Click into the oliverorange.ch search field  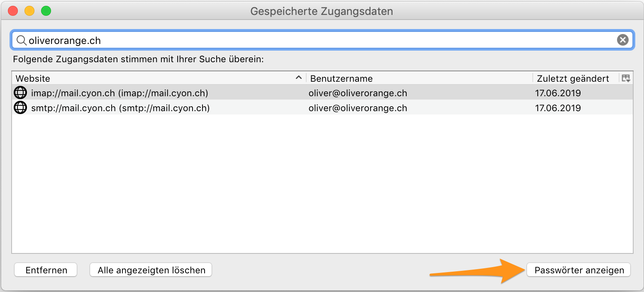point(315,40)
